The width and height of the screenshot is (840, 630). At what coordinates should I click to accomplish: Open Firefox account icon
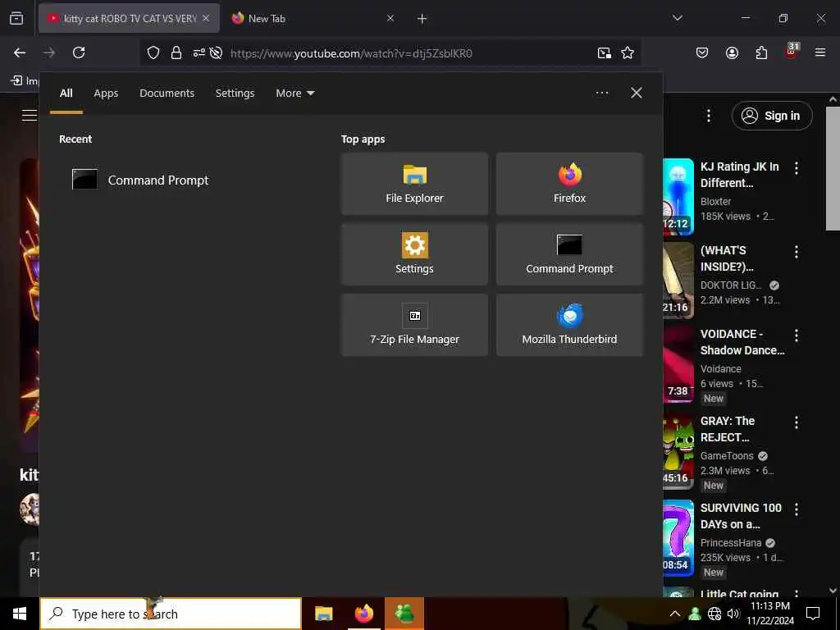[732, 52]
